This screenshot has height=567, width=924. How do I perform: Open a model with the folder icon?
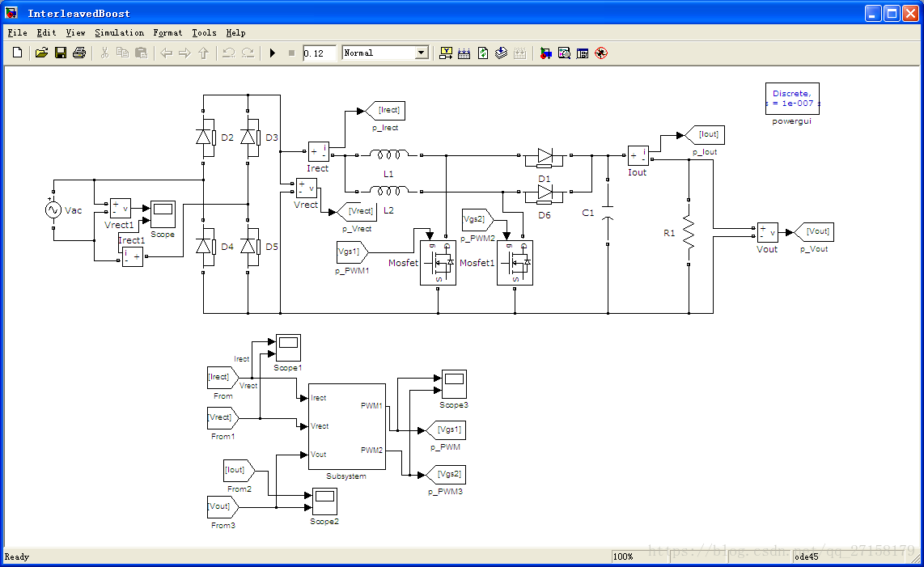(41, 53)
